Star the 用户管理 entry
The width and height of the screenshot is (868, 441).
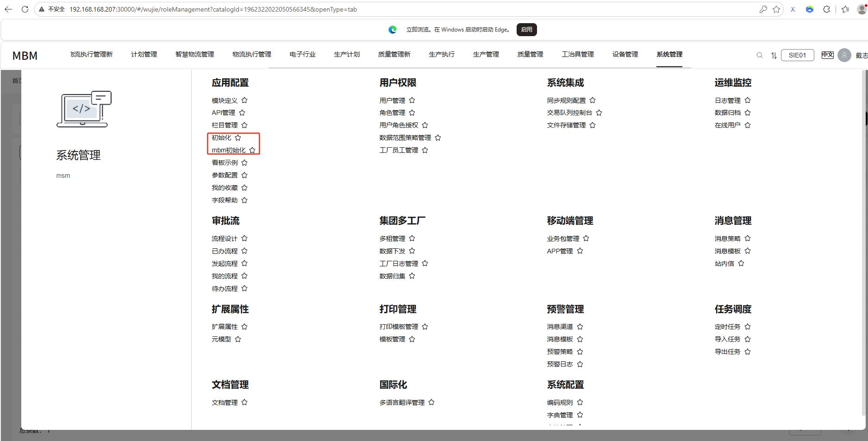point(412,100)
